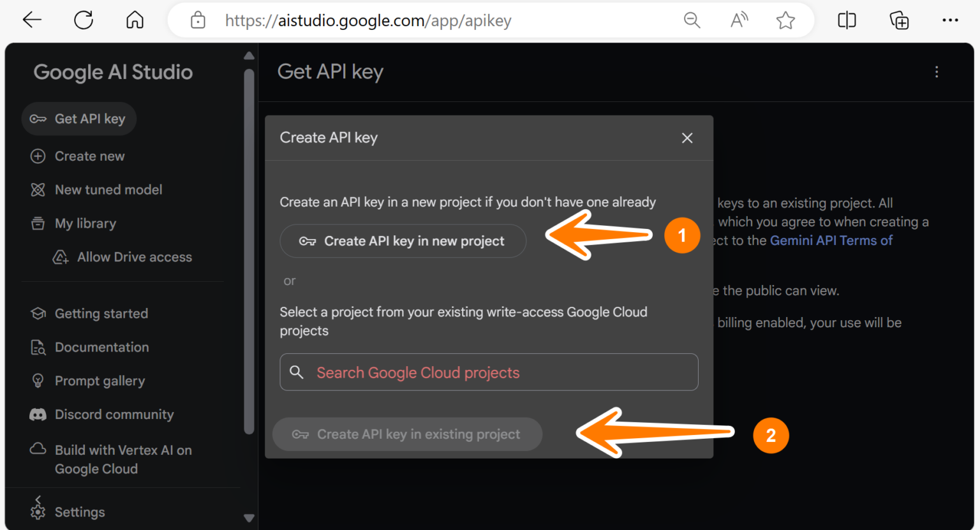Open the three-dot menu beside Get API key

tap(937, 72)
